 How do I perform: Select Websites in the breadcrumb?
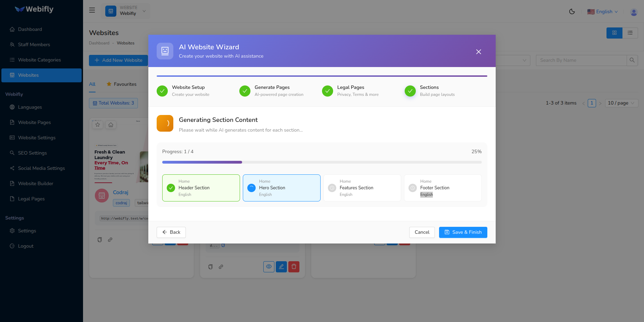[x=125, y=43]
